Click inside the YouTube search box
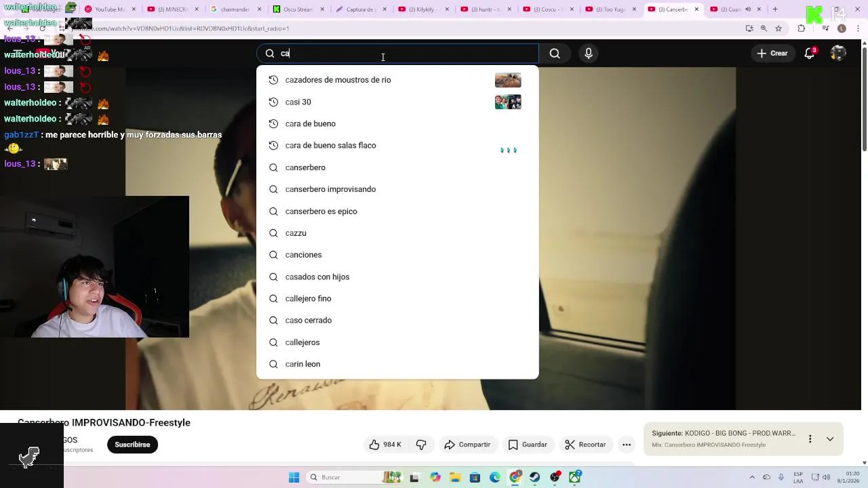868x488 pixels. click(x=397, y=54)
